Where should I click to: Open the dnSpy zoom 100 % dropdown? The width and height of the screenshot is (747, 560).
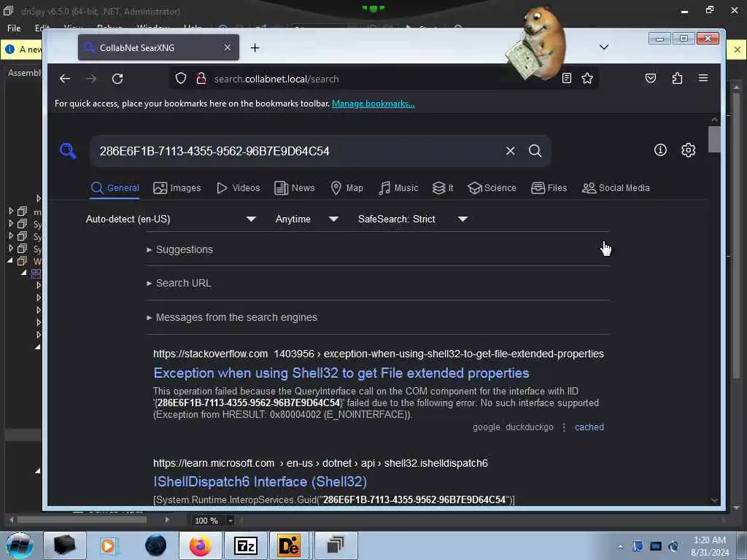(x=230, y=521)
